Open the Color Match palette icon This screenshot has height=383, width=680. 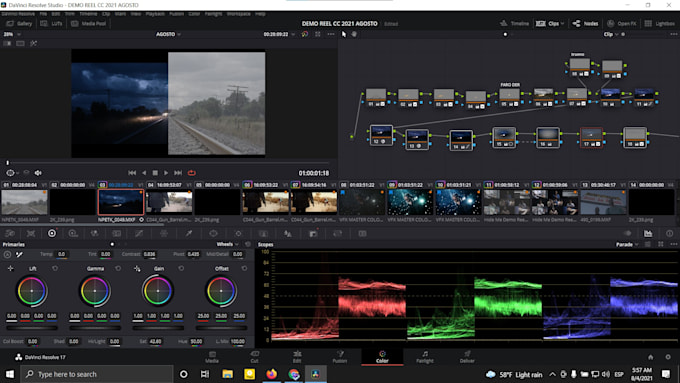(31, 233)
